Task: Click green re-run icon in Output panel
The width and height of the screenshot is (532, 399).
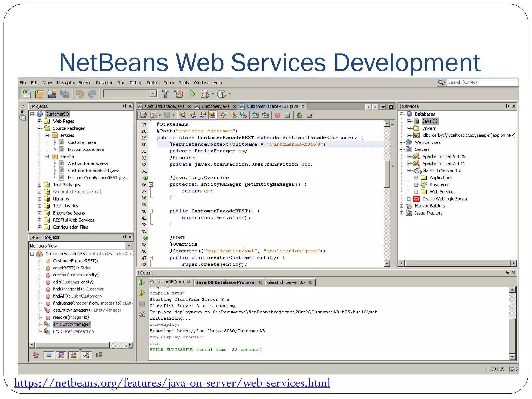Action: coord(142,282)
